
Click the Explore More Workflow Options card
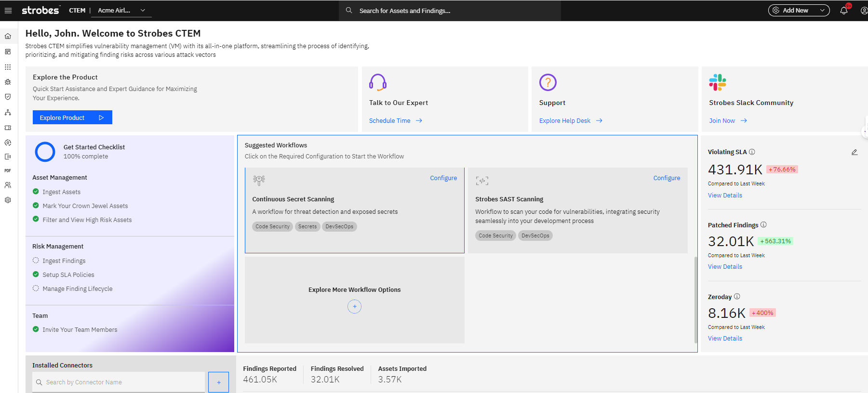point(355,300)
